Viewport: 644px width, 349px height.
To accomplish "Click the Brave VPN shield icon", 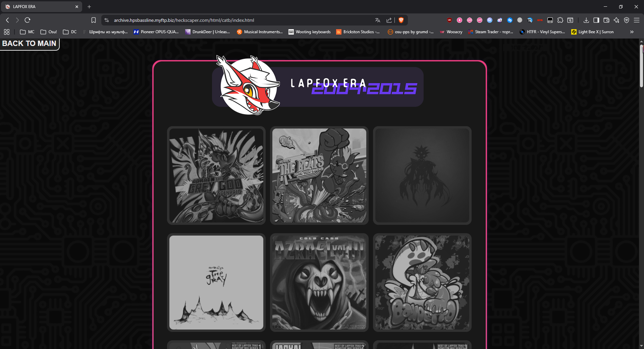I will coord(626,20).
